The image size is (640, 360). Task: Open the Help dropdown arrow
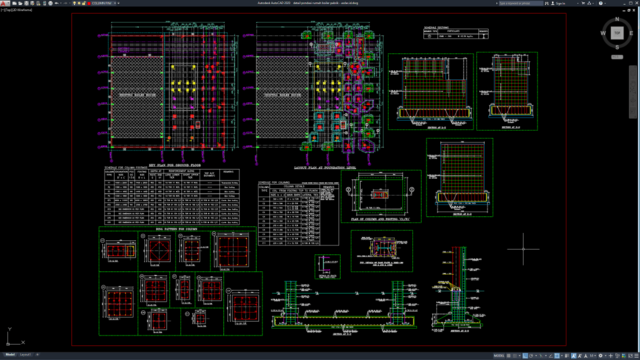(605, 3)
